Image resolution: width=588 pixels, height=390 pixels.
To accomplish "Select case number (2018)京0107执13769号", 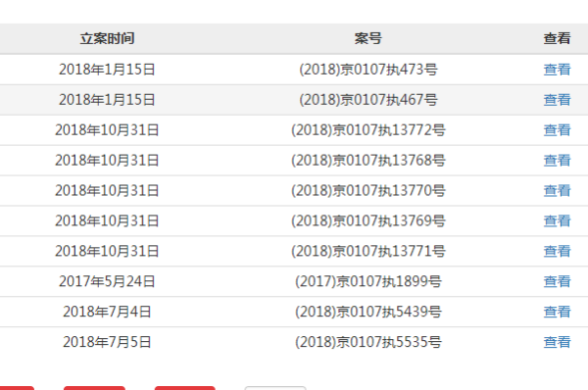I will tap(367, 220).
